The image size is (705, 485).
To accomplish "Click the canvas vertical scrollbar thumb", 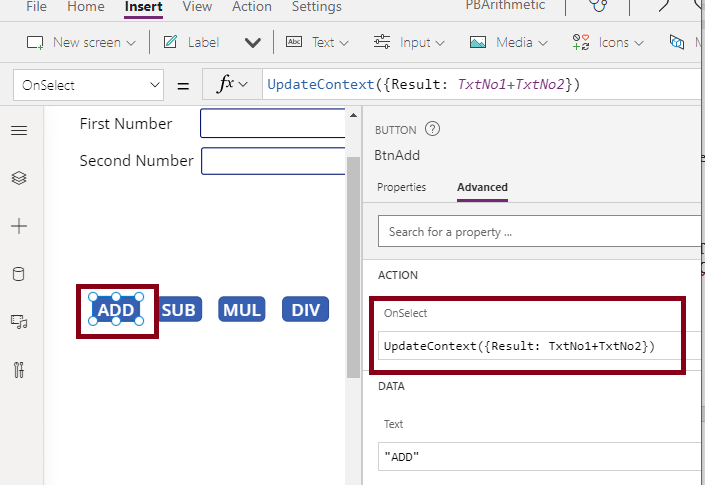I will tap(353, 267).
